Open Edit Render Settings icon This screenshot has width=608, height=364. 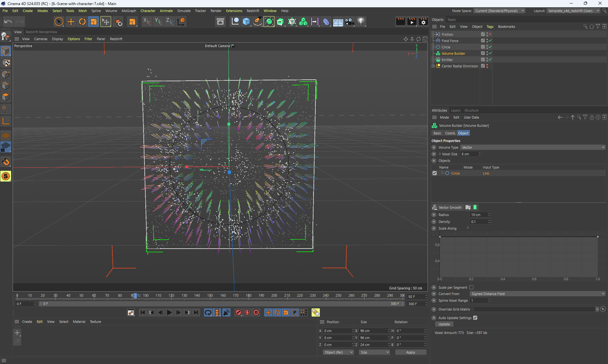click(x=423, y=22)
